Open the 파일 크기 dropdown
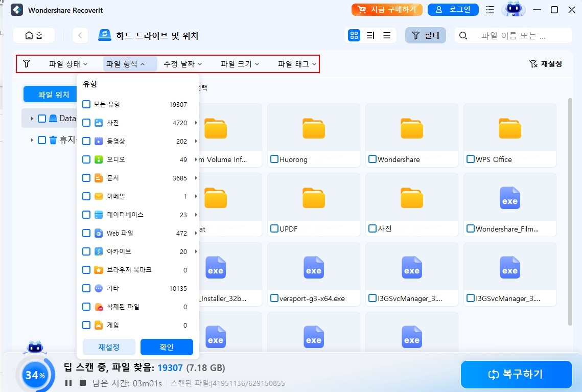 tap(240, 64)
